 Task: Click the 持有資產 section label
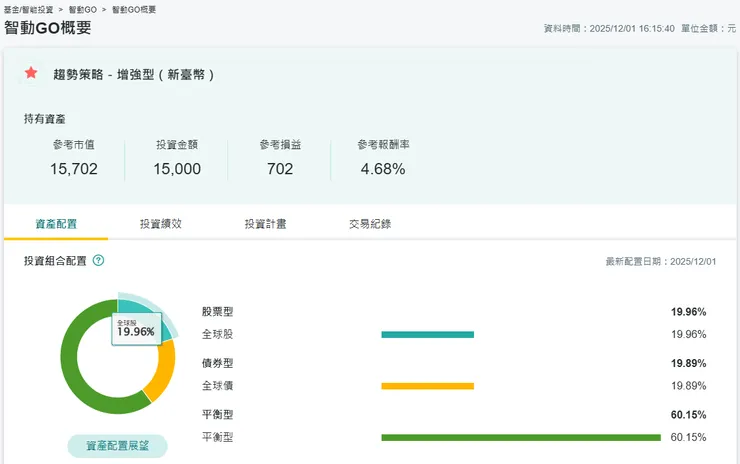45,119
